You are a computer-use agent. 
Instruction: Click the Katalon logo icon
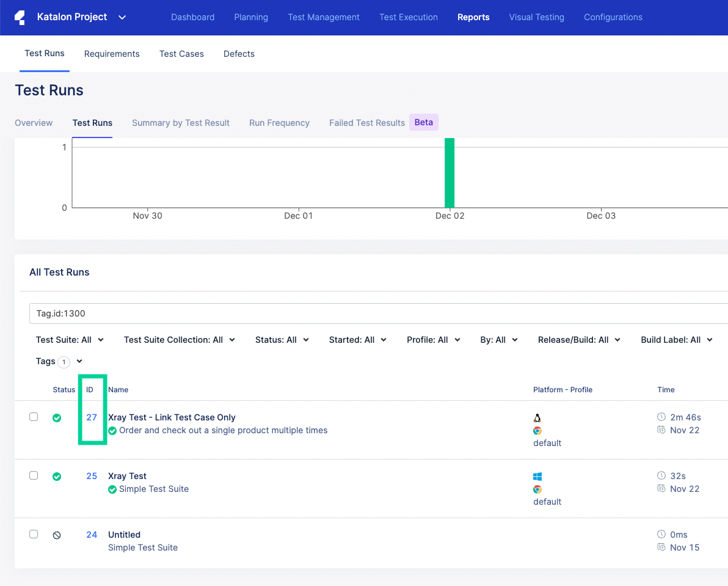click(x=20, y=17)
